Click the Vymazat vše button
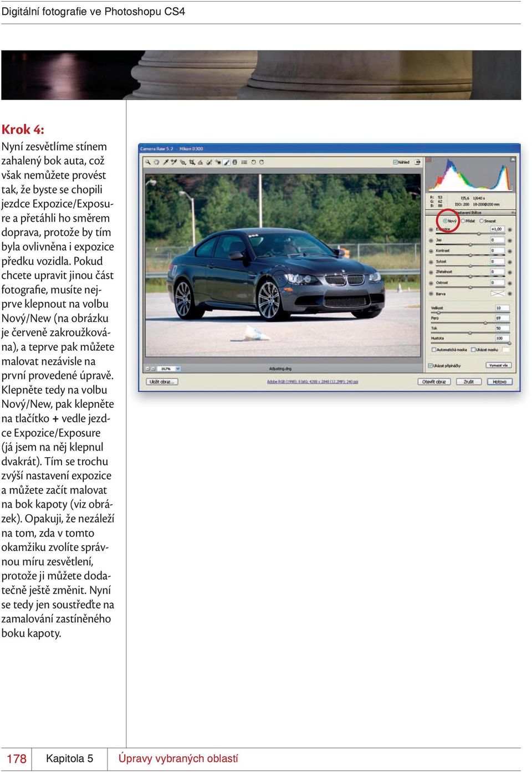Image resolution: width=532 pixels, height=773 pixels. (x=499, y=365)
